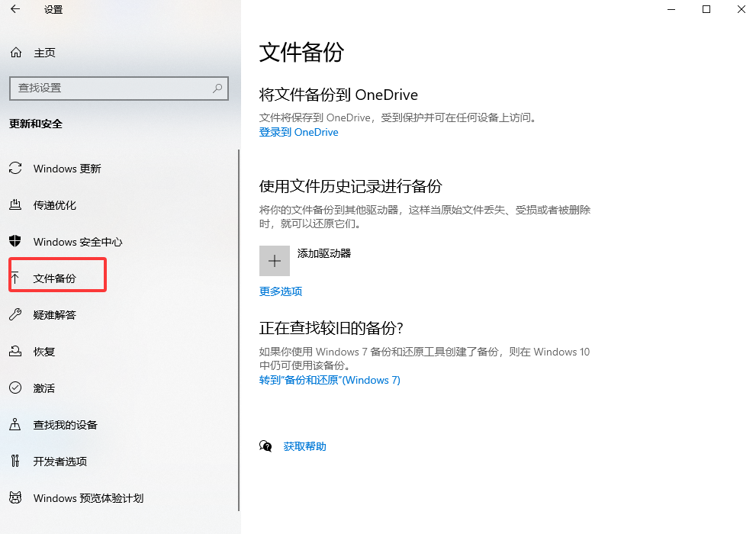Screen dimensions: 756x534
Task: Open the 登录到 OneDrive link
Action: tap(298, 132)
